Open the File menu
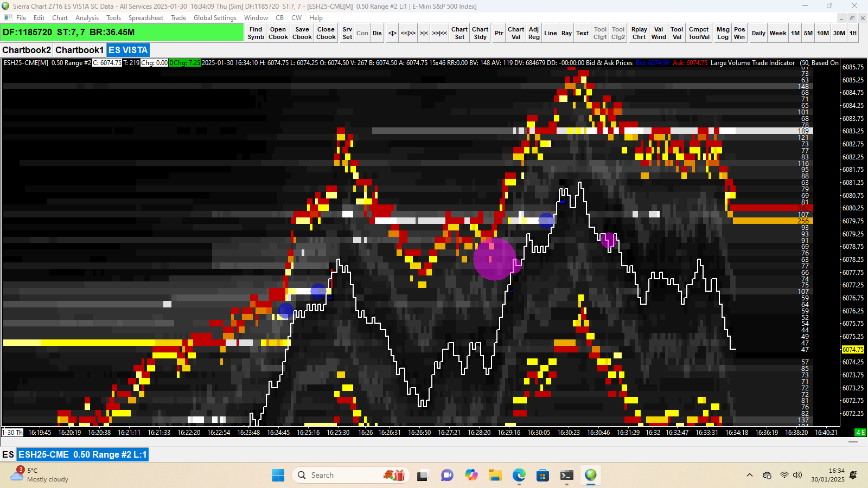 tap(21, 18)
